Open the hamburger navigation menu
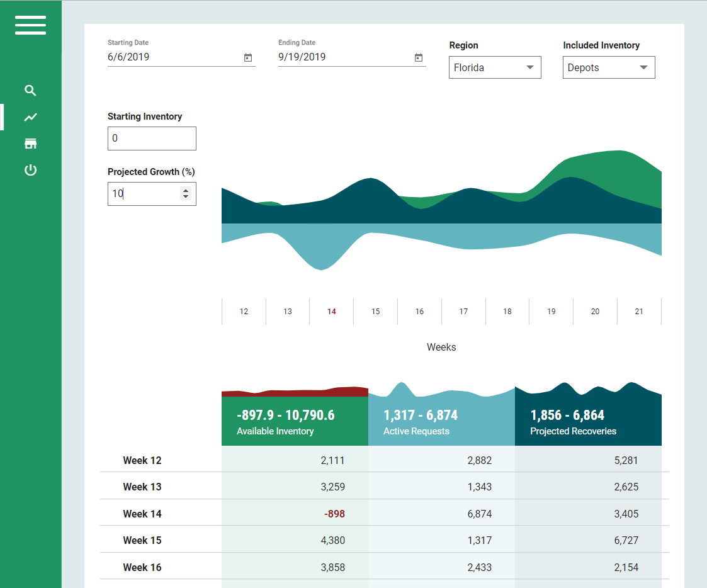 pyautogui.click(x=30, y=25)
